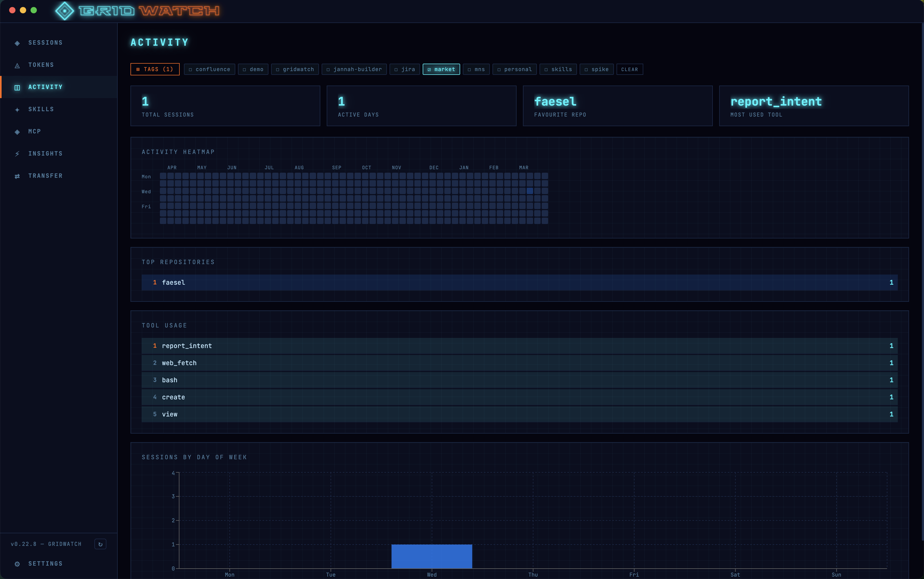Image resolution: width=924 pixels, height=579 pixels.
Task: Open the Activity sidebar section
Action: point(45,87)
